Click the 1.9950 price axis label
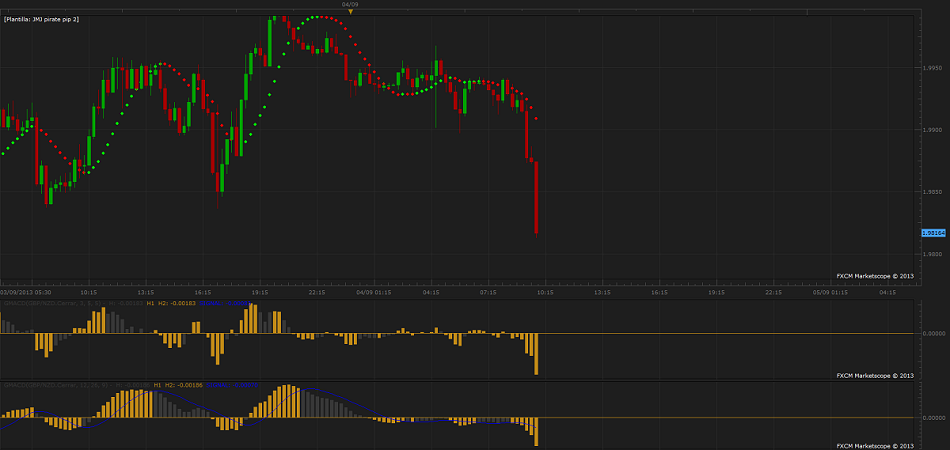This screenshot has height=450, width=950. click(932, 68)
